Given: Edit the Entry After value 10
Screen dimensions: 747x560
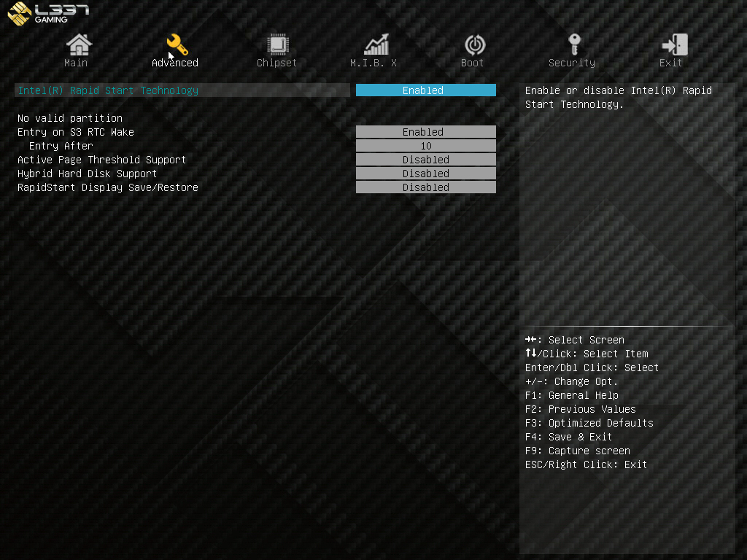Looking at the screenshot, I should (425, 146).
